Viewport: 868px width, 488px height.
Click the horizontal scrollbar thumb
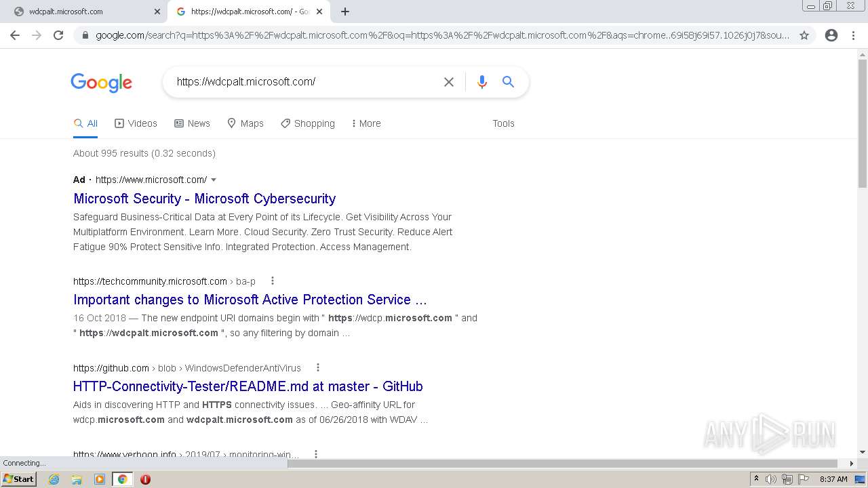(562, 464)
